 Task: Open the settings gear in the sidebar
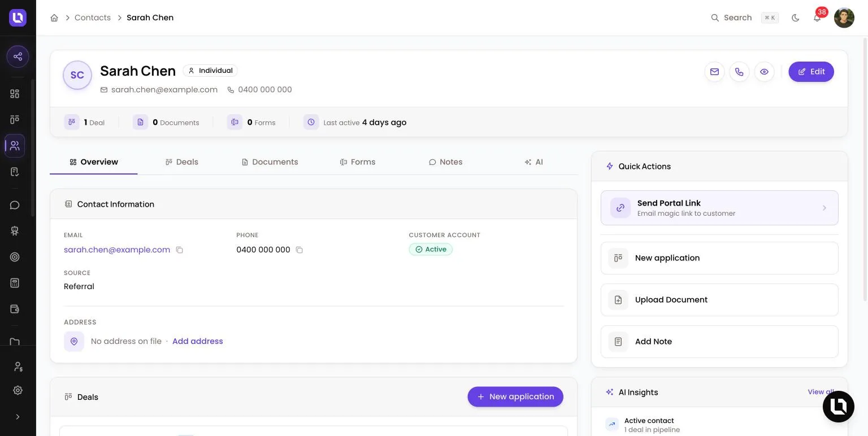(x=18, y=390)
